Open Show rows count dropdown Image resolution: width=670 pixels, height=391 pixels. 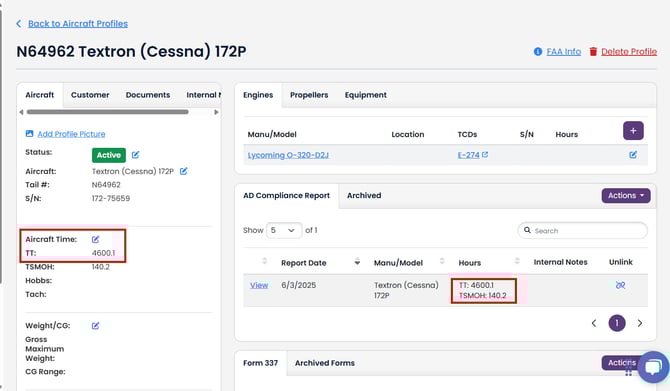pyautogui.click(x=284, y=230)
